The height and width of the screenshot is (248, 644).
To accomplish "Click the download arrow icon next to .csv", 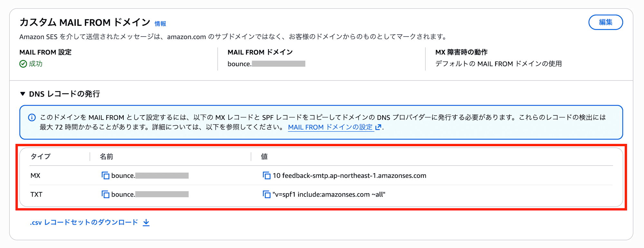I will coord(146,222).
